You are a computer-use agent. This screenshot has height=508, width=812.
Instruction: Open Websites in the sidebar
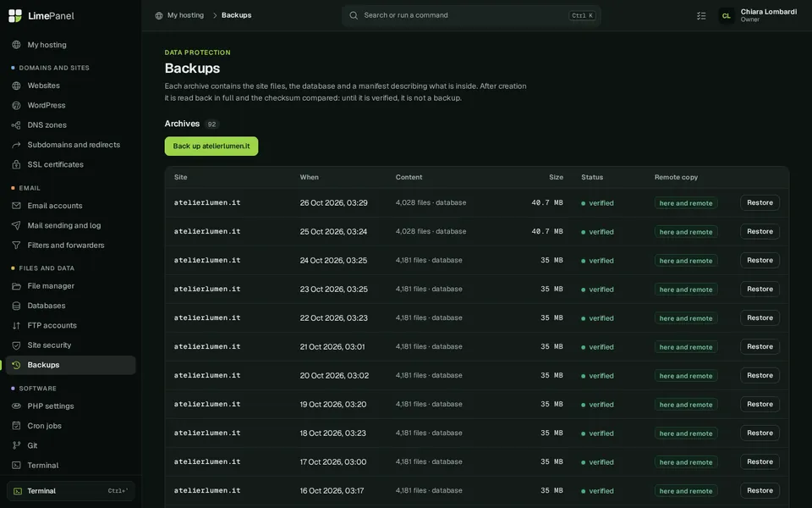pos(70,86)
